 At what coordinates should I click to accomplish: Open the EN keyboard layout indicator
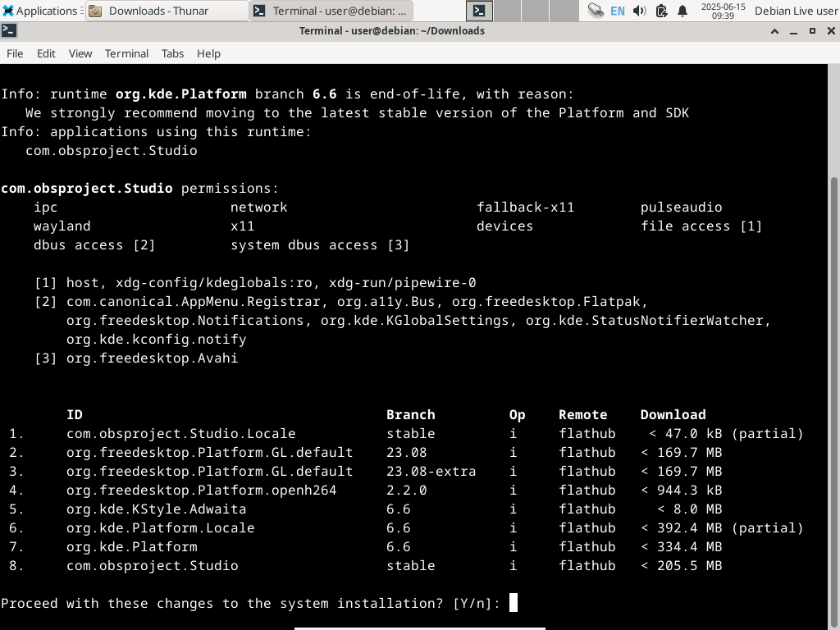(x=617, y=11)
